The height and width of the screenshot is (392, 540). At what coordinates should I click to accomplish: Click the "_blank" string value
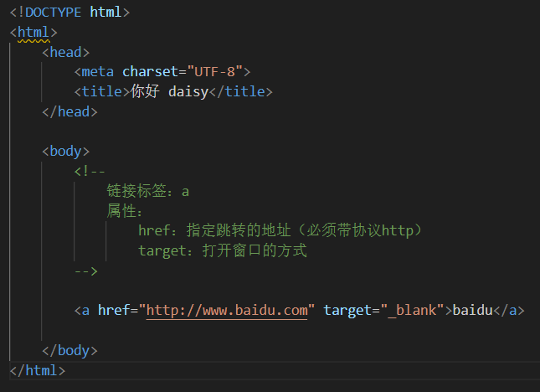click(x=411, y=311)
